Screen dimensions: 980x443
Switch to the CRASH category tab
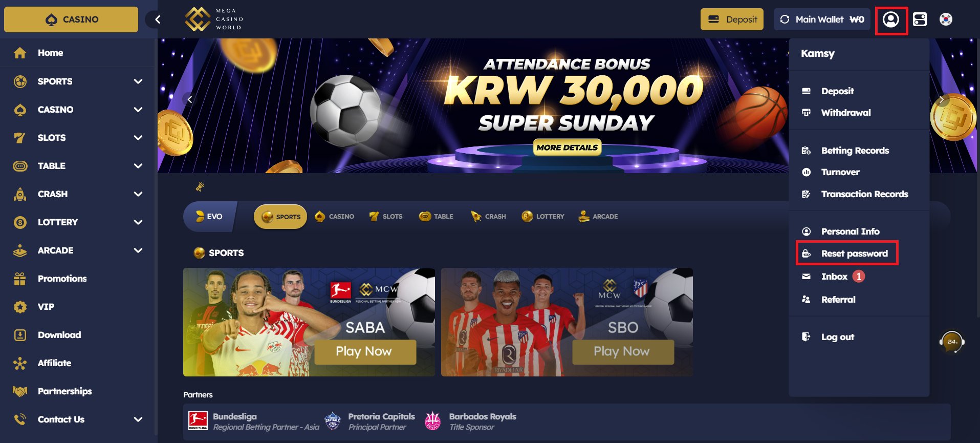[489, 217]
